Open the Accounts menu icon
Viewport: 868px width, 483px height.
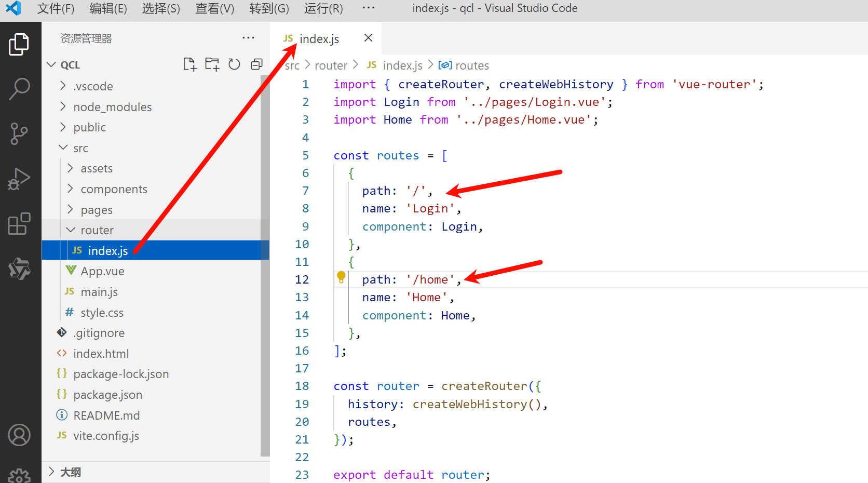coord(19,435)
